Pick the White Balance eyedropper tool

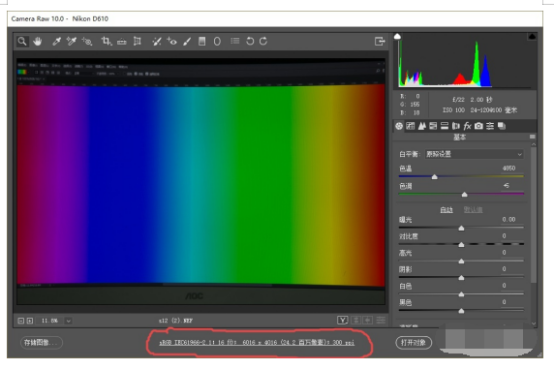pyautogui.click(x=57, y=42)
